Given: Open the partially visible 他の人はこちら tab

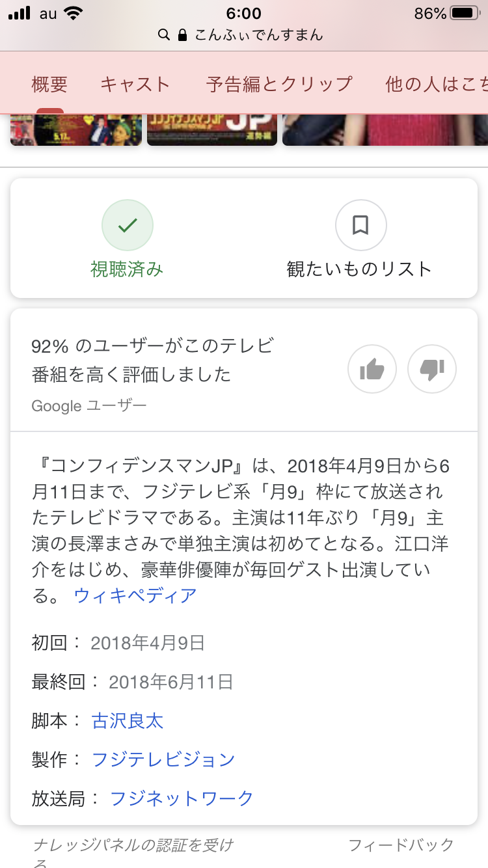Looking at the screenshot, I should 436,84.
